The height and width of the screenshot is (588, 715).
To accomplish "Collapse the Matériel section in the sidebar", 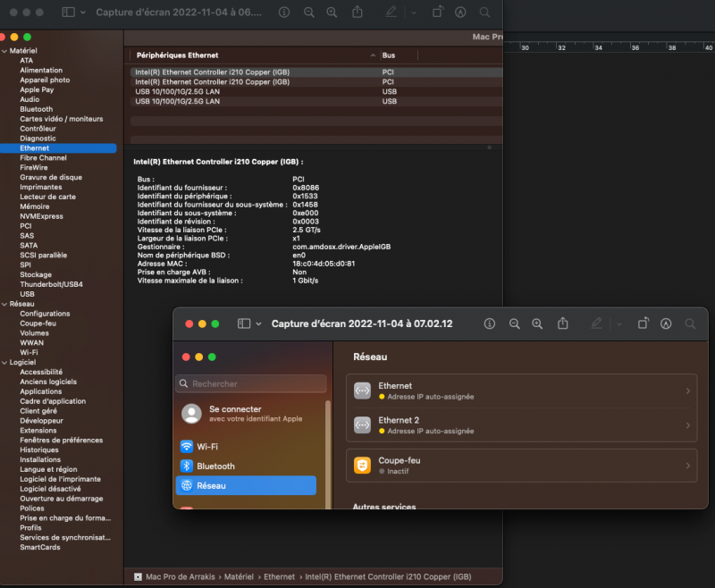I will [x=4, y=51].
